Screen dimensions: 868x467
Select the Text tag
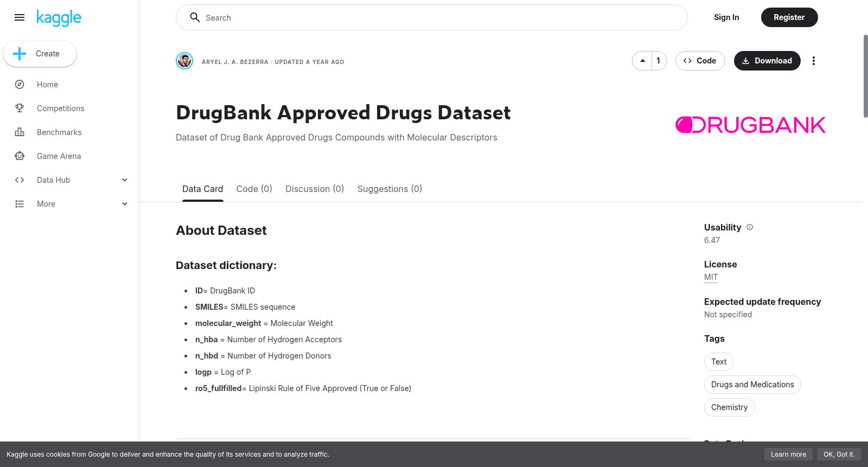coord(719,362)
